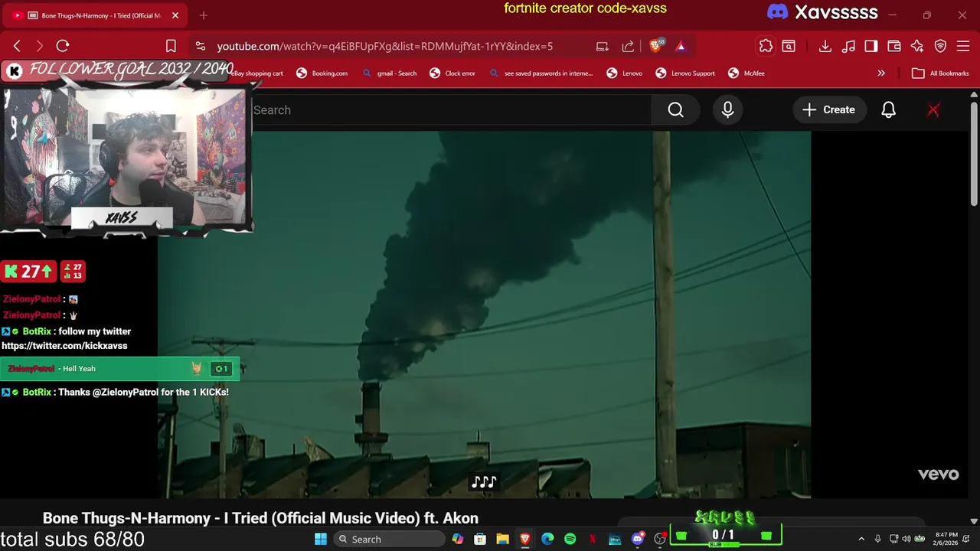Show hidden system tray icons
Screen dimensions: 980x551
tap(861, 539)
